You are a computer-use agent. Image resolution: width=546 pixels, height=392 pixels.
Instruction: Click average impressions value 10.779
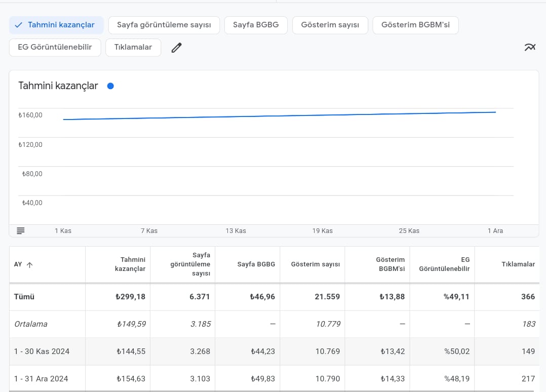tap(328, 324)
